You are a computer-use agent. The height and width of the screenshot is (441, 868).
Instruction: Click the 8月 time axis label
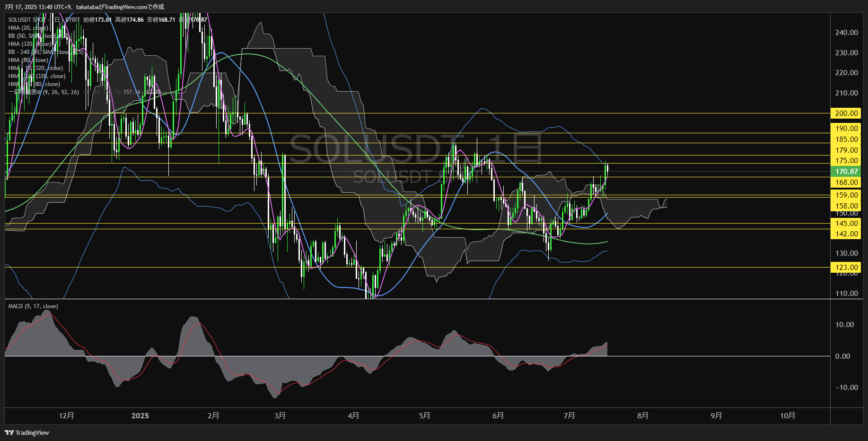(642, 416)
